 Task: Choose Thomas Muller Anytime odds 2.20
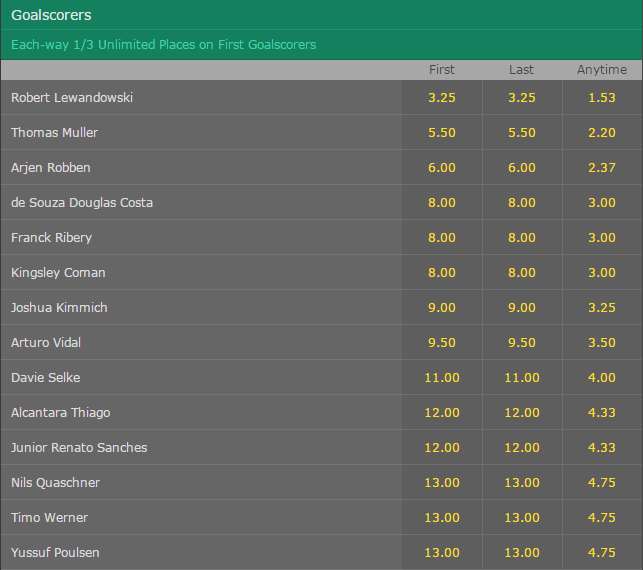602,132
